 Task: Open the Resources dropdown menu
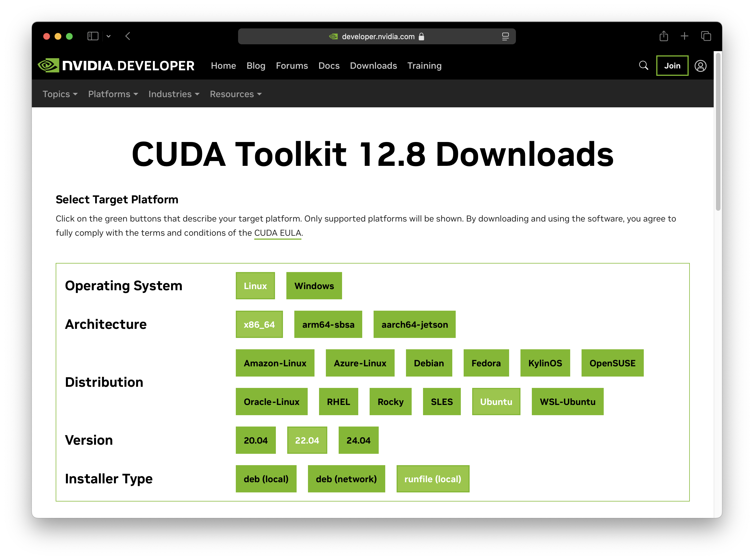pos(236,94)
